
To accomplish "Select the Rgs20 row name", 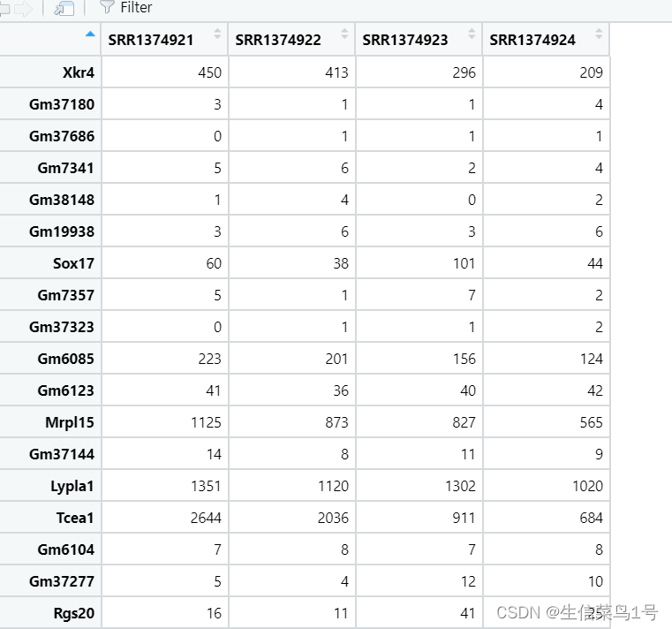I will [50, 613].
